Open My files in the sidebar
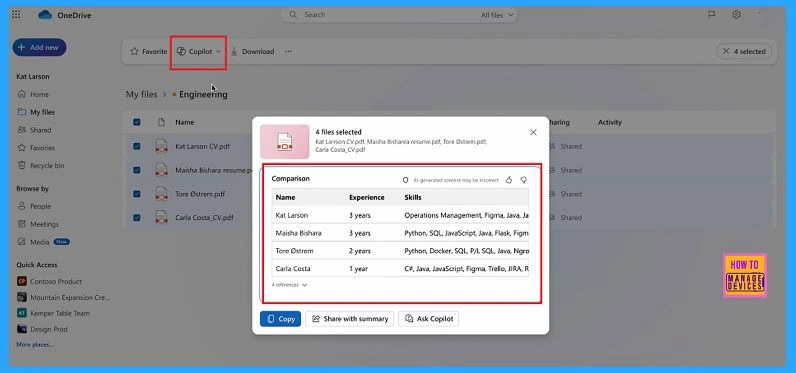 pyautogui.click(x=36, y=112)
